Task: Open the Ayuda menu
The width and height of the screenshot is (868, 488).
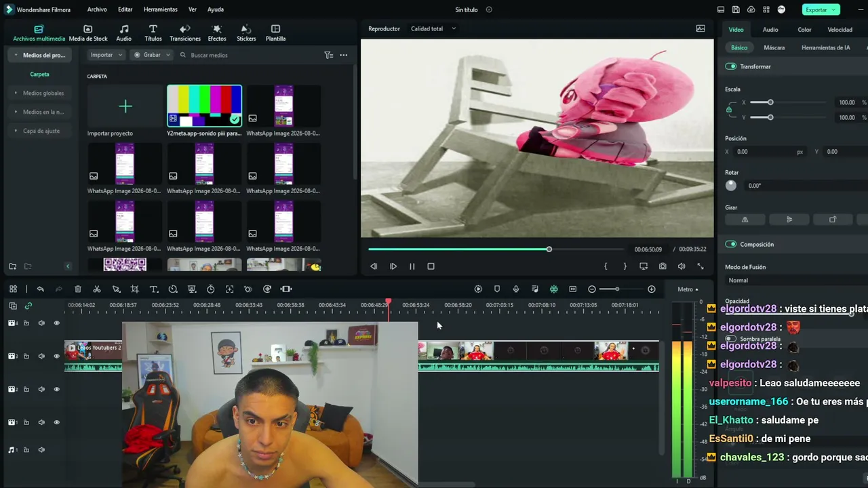Action: click(x=216, y=9)
